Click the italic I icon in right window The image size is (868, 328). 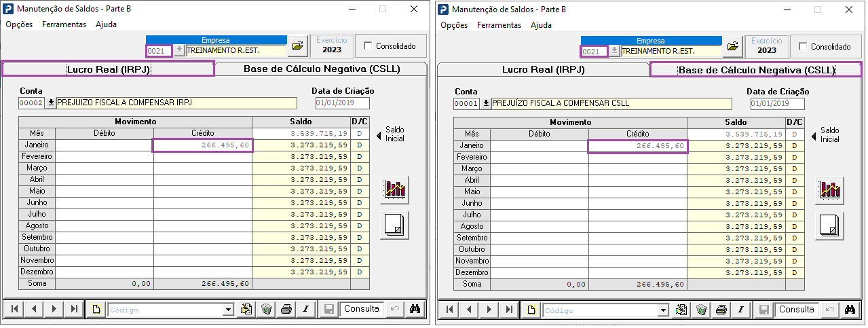pos(740,309)
